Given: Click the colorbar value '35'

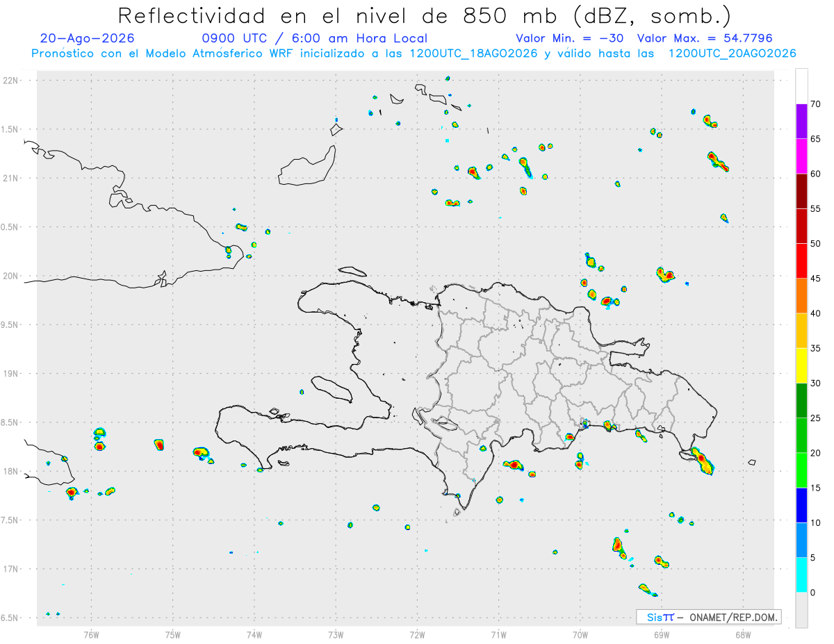Looking at the screenshot, I should click(x=815, y=348).
